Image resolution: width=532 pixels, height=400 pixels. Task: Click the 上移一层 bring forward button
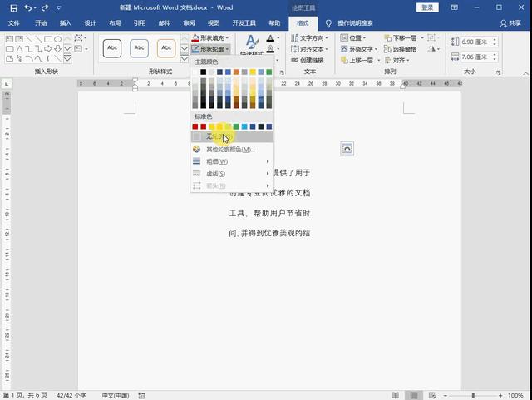pos(357,60)
